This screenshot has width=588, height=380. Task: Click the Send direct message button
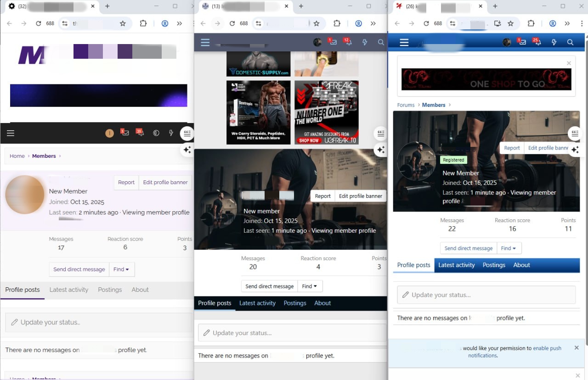click(468, 248)
